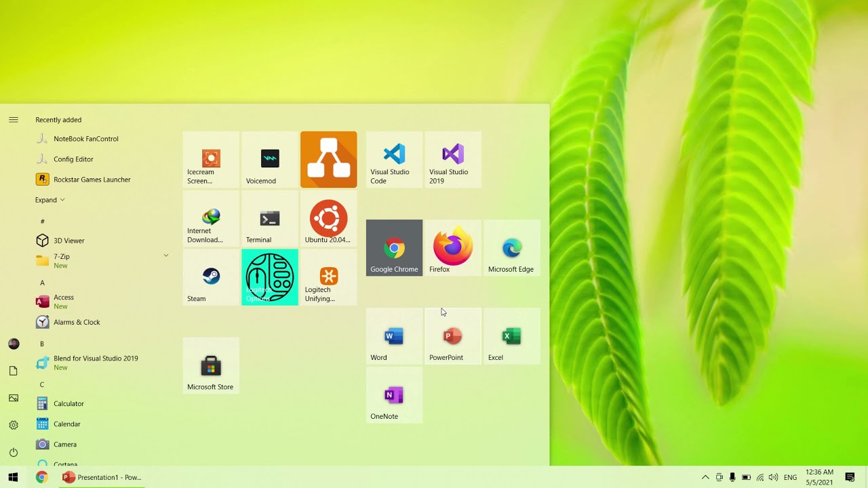Open the Microsoft Store tile

(211, 365)
